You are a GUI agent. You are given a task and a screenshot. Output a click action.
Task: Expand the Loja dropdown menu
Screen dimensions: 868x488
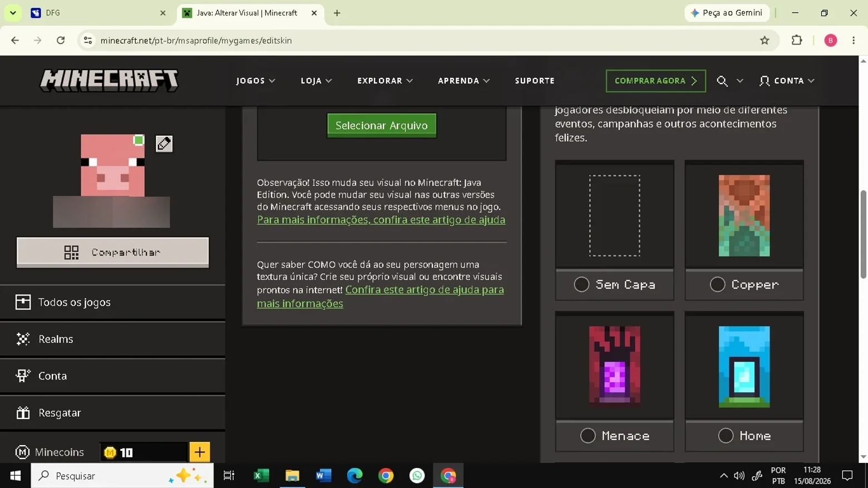coord(316,81)
